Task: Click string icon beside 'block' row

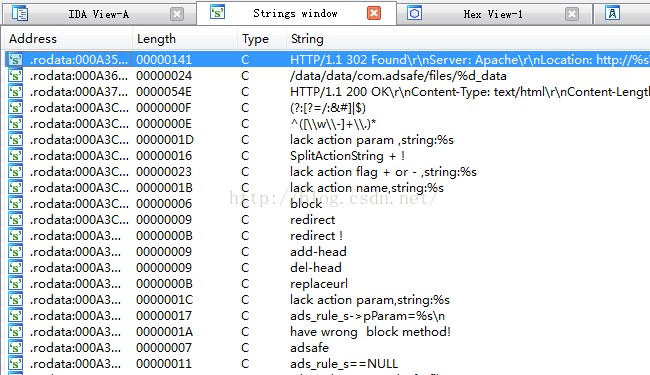Action: coord(15,204)
